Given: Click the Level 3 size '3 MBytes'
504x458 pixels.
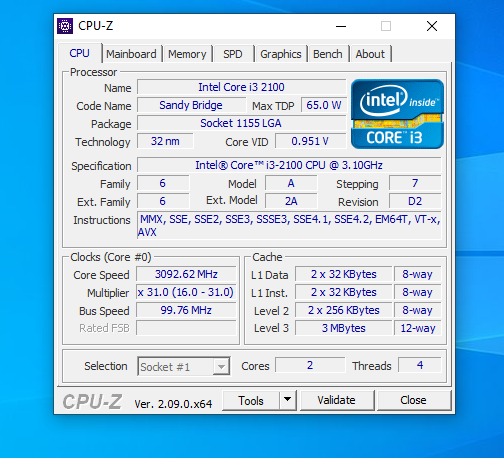Looking at the screenshot, I should (344, 328).
